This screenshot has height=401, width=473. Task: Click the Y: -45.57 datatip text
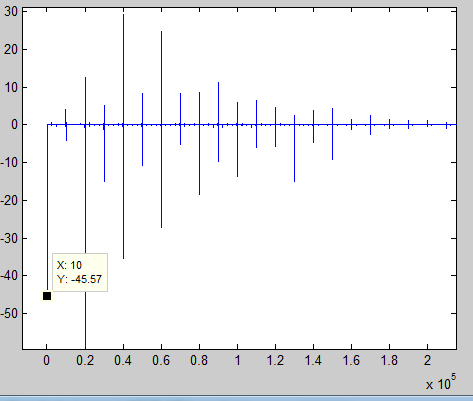pyautogui.click(x=79, y=279)
